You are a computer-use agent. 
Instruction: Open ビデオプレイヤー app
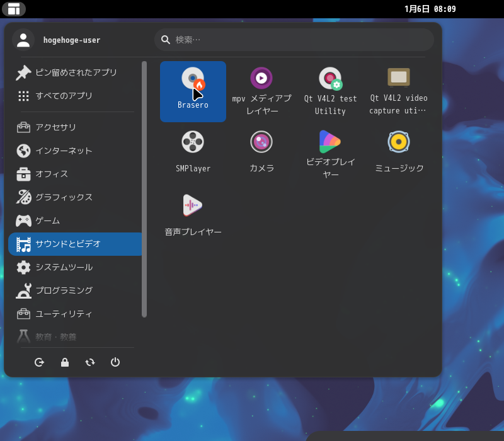click(x=330, y=154)
